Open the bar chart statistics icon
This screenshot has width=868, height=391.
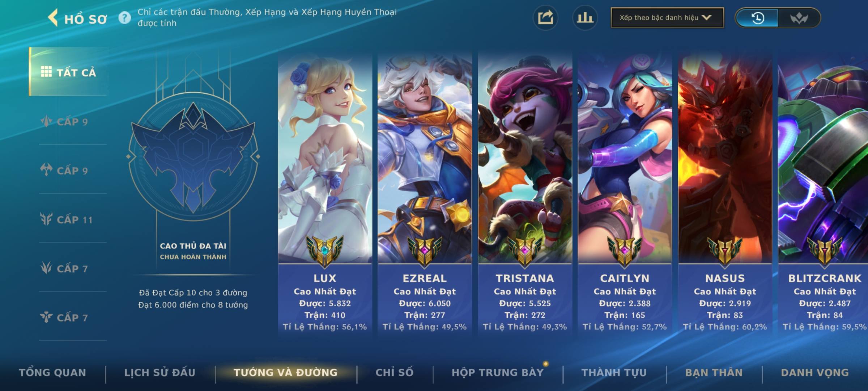click(585, 18)
